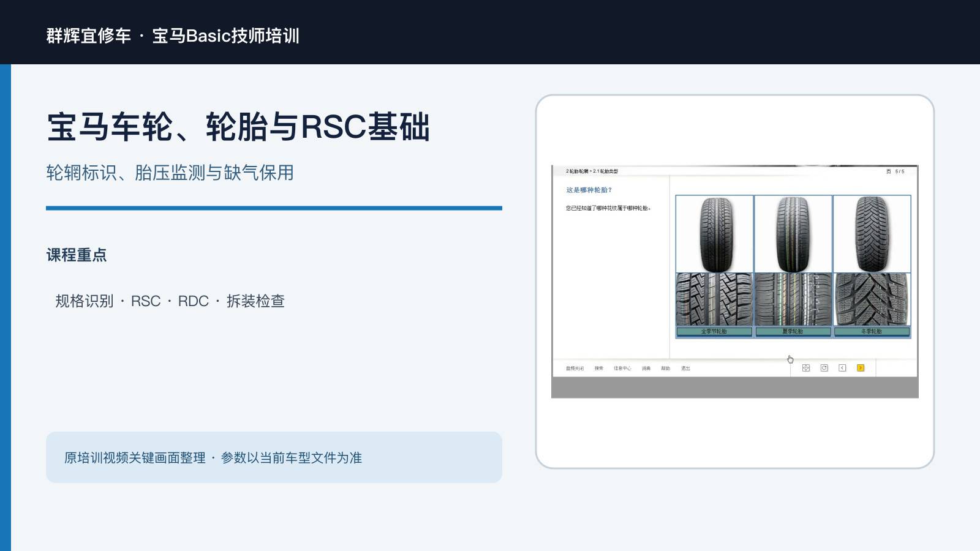Open 词典 in the player's bottom menu
This screenshot has height=551, width=980.
point(646,369)
